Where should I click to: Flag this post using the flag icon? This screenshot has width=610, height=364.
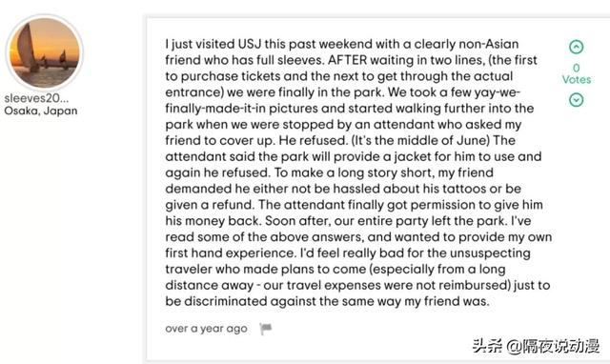coord(266,329)
